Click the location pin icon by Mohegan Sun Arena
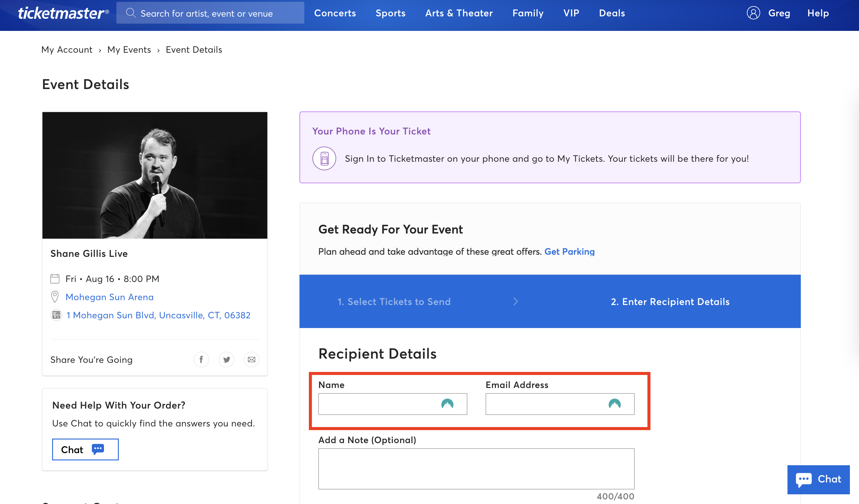This screenshot has width=859, height=504. click(55, 297)
